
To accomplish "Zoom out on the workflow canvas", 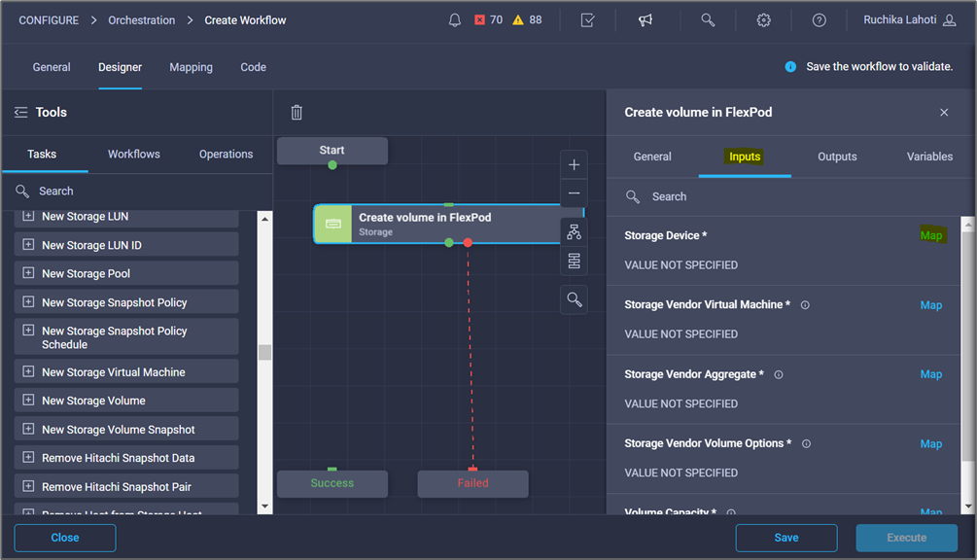I will tap(574, 192).
